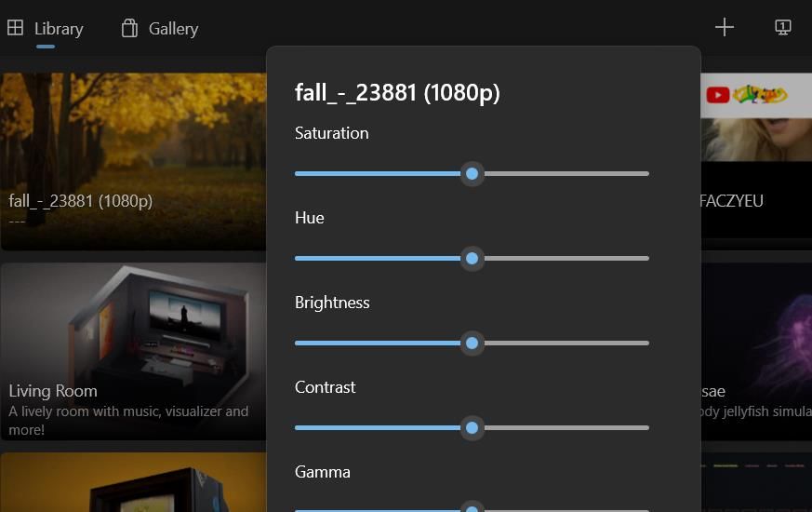This screenshot has height=512, width=812.
Task: Click the far left end of Brightness track
Action: pyautogui.click(x=298, y=344)
